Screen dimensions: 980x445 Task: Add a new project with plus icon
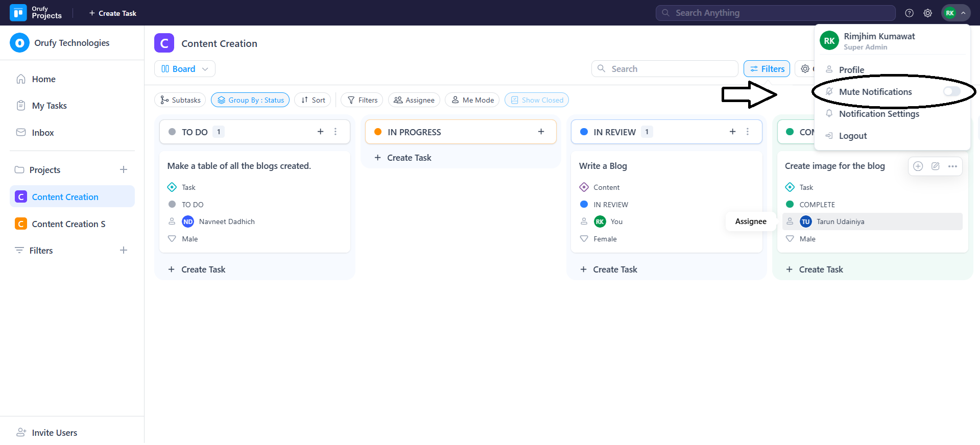click(x=124, y=169)
